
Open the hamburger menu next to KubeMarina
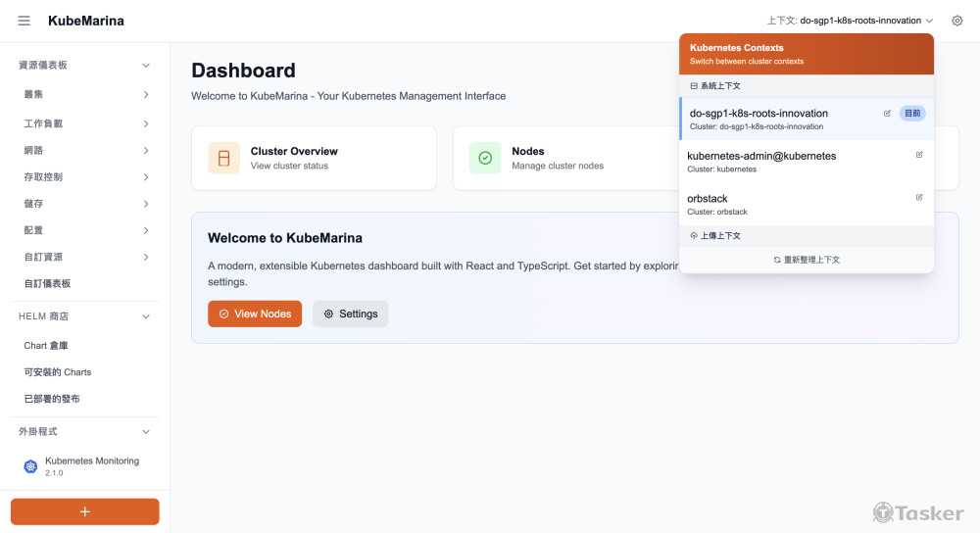pyautogui.click(x=24, y=21)
